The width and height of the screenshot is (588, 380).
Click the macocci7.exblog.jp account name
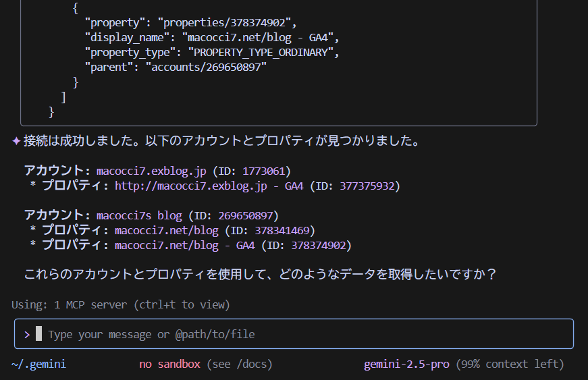tap(151, 171)
